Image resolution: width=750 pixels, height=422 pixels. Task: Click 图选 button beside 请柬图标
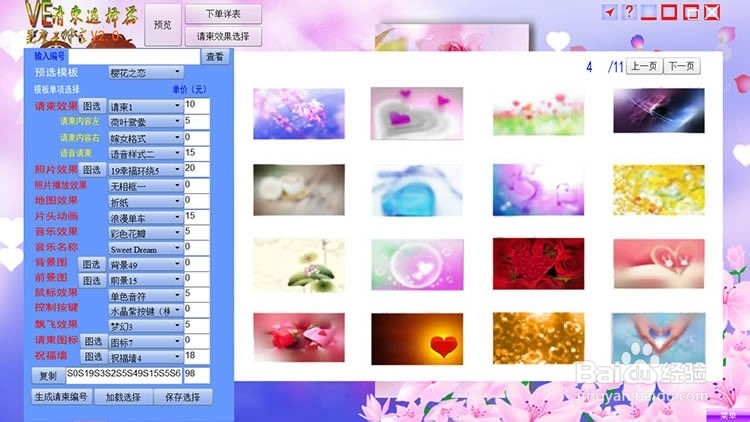click(93, 341)
